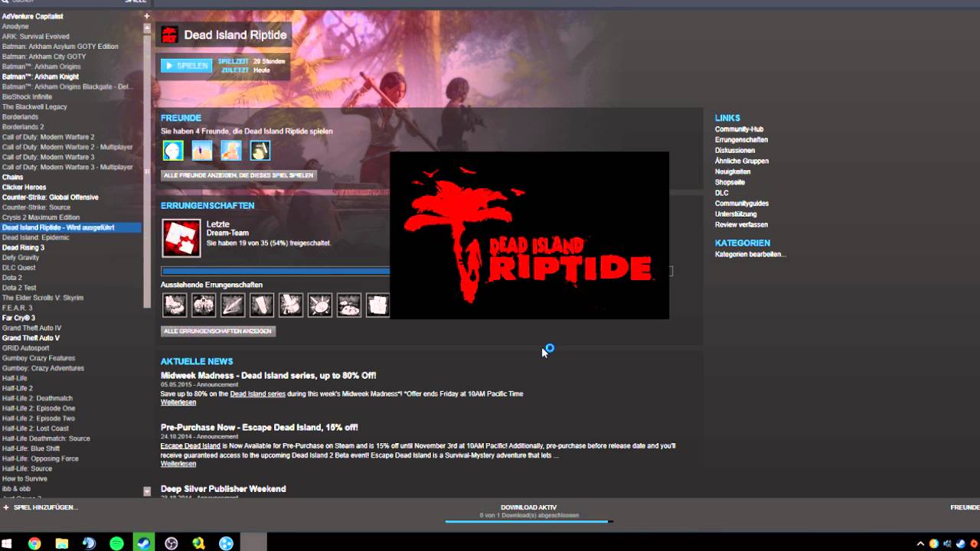The width and height of the screenshot is (980, 551).
Task: Click the games list scrollbar down arrow
Action: (x=147, y=491)
